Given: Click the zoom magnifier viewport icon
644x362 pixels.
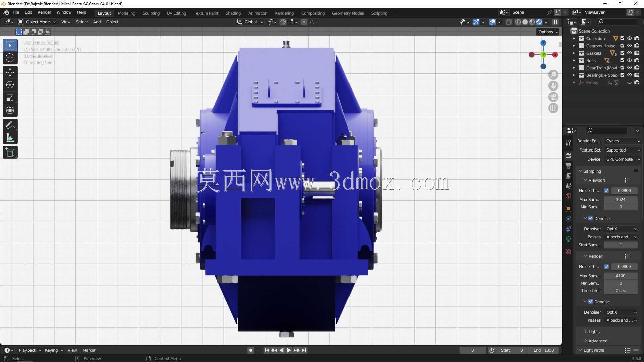Looking at the screenshot, I should [553, 75].
